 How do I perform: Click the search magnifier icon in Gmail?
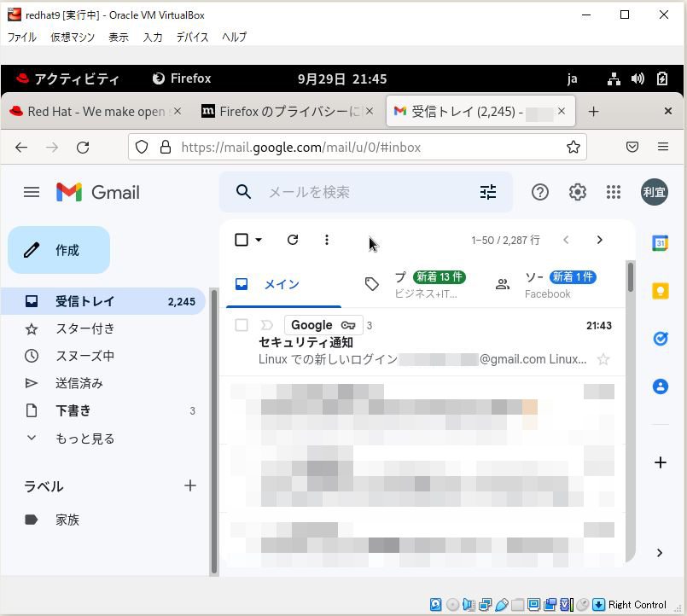(x=243, y=191)
